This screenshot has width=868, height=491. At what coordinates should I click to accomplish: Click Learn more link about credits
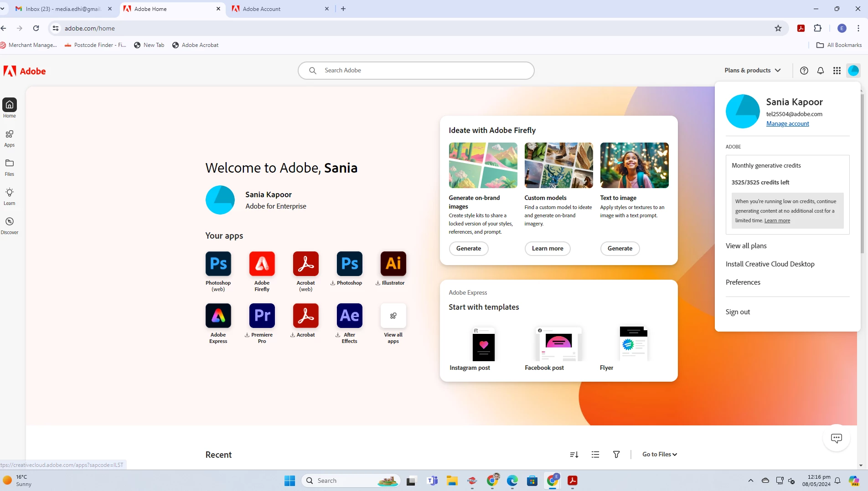point(777,220)
